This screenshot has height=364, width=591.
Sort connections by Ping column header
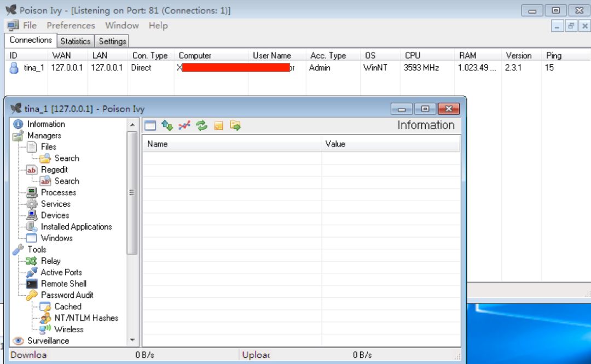click(565, 56)
